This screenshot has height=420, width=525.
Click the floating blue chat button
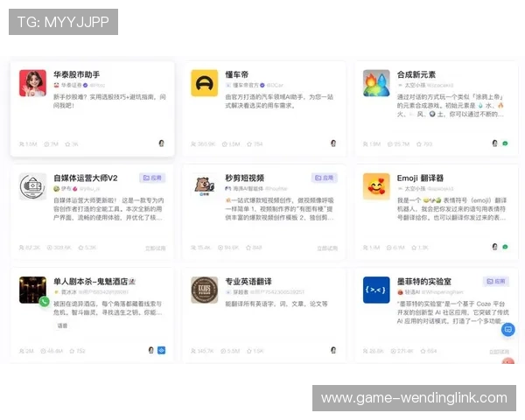click(x=507, y=330)
